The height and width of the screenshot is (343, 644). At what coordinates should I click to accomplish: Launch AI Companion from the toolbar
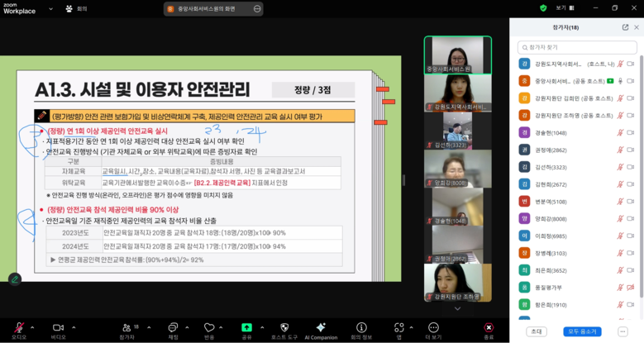321,327
